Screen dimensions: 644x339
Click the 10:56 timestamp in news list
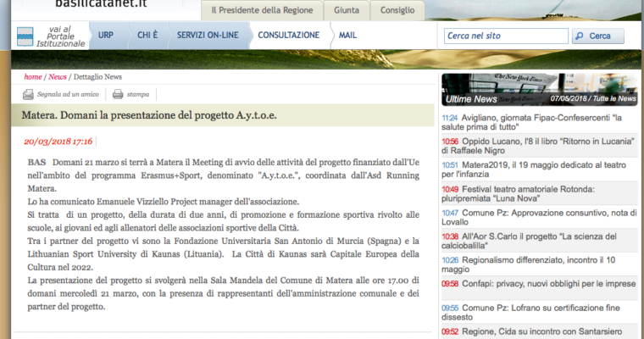click(x=450, y=142)
